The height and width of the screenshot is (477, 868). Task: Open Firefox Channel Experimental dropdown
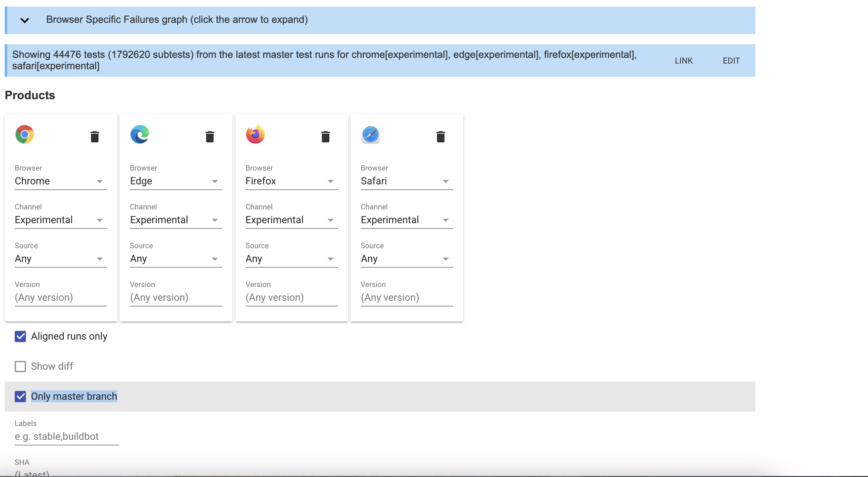[x=292, y=220]
